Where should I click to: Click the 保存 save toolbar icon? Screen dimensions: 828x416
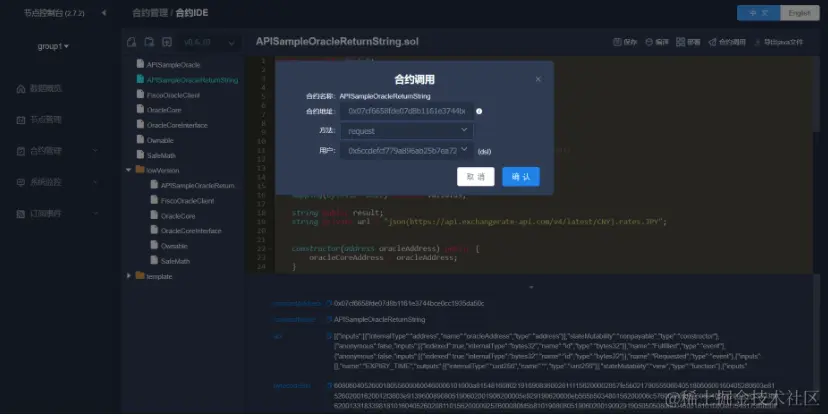(617, 42)
